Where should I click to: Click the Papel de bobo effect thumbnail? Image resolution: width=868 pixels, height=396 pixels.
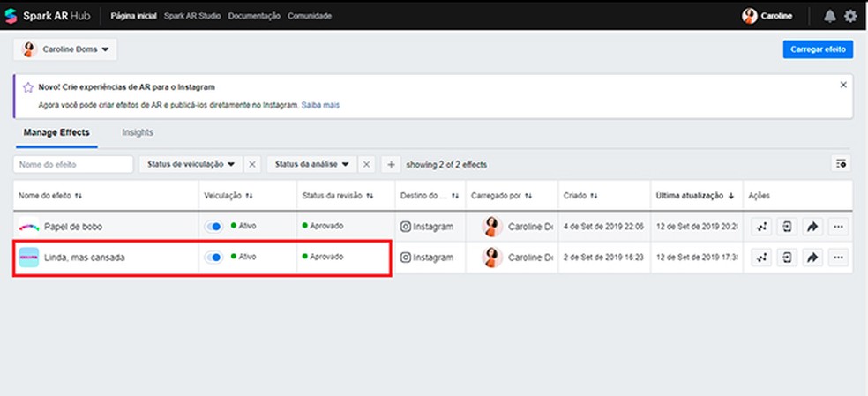coord(29,227)
